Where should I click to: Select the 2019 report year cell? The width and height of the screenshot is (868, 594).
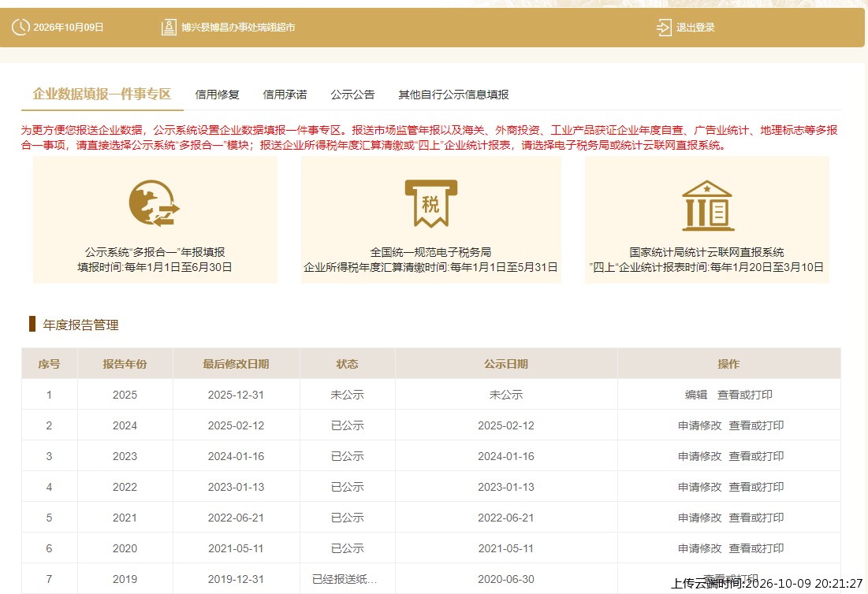125,579
